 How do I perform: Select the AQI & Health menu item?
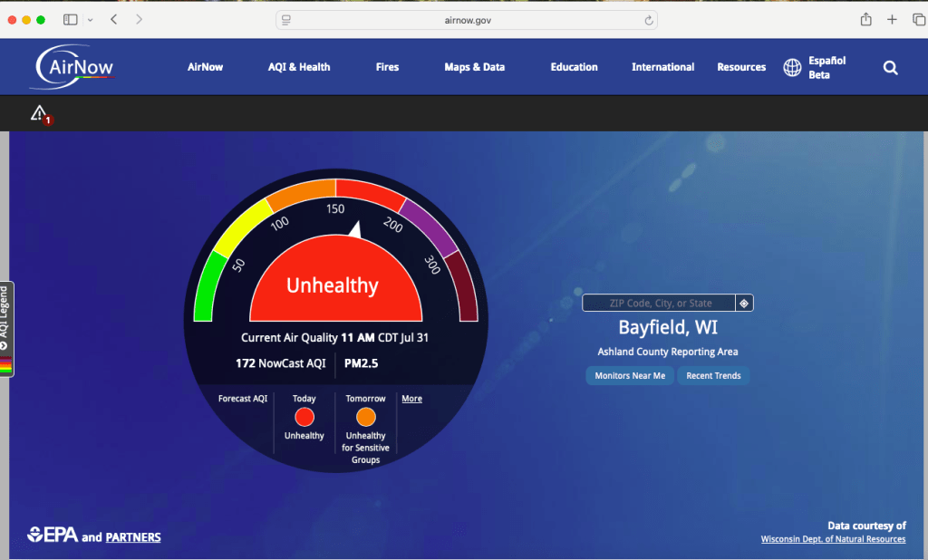298,66
